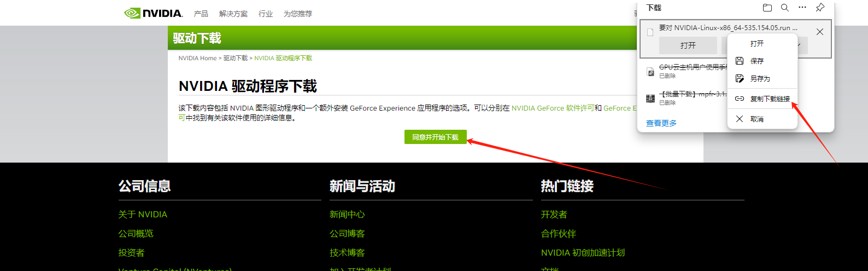This screenshot has width=868, height=271.
Task: Open 开发者 footer link
Action: 554,215
